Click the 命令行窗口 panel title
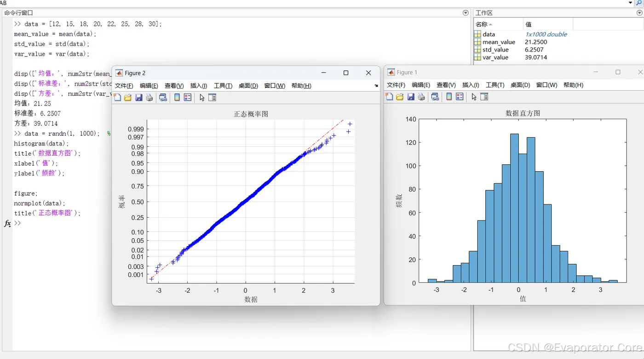The image size is (644, 359). [18, 13]
